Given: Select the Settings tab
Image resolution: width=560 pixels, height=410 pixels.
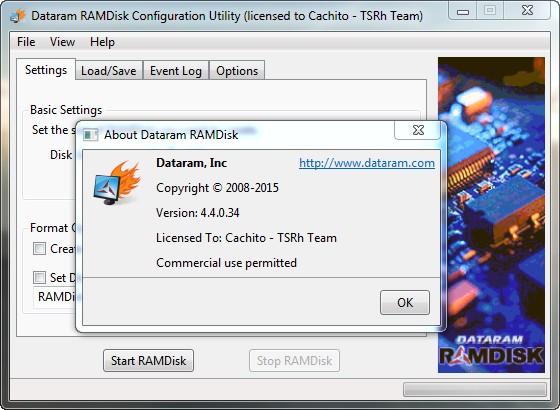Looking at the screenshot, I should [x=46, y=70].
